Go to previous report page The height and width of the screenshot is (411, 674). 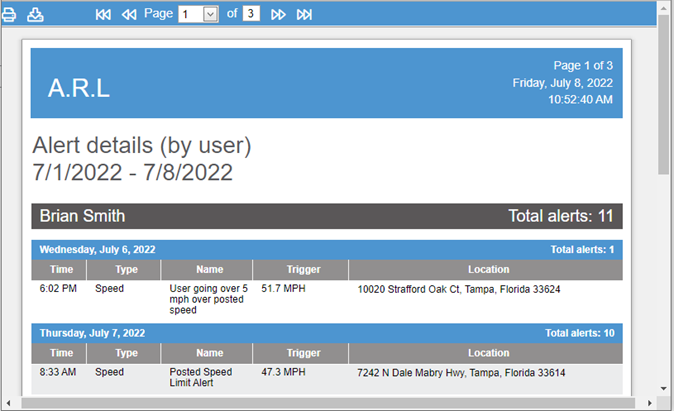129,14
